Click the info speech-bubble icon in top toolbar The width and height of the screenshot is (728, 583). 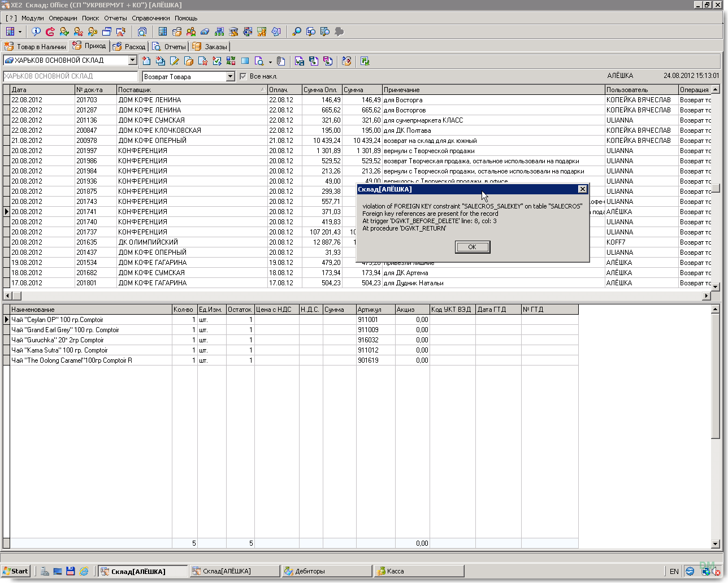click(36, 32)
